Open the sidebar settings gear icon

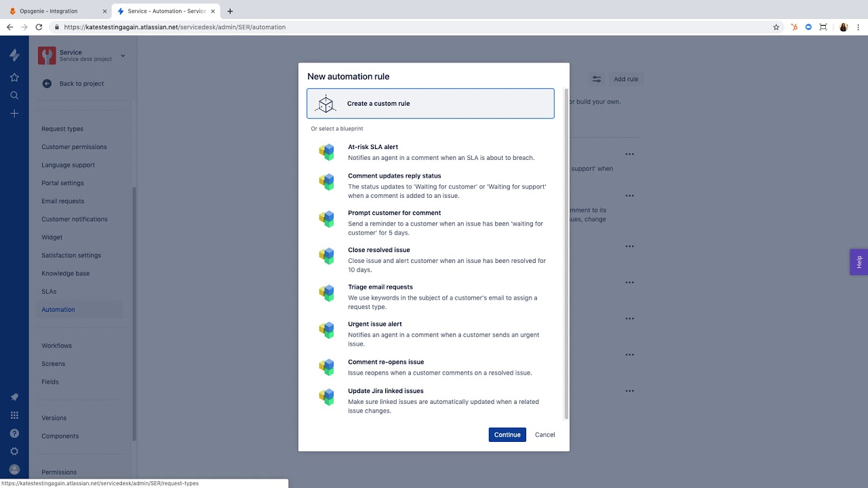pos(14,451)
